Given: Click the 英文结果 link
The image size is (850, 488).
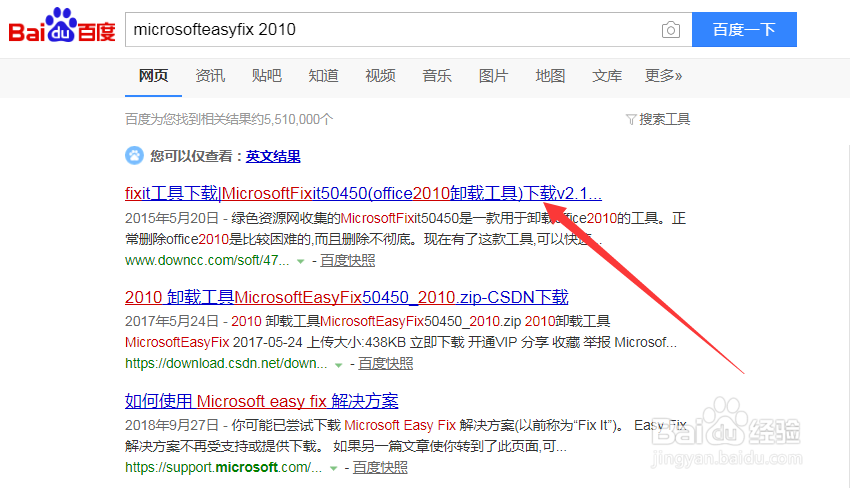Looking at the screenshot, I should [273, 156].
